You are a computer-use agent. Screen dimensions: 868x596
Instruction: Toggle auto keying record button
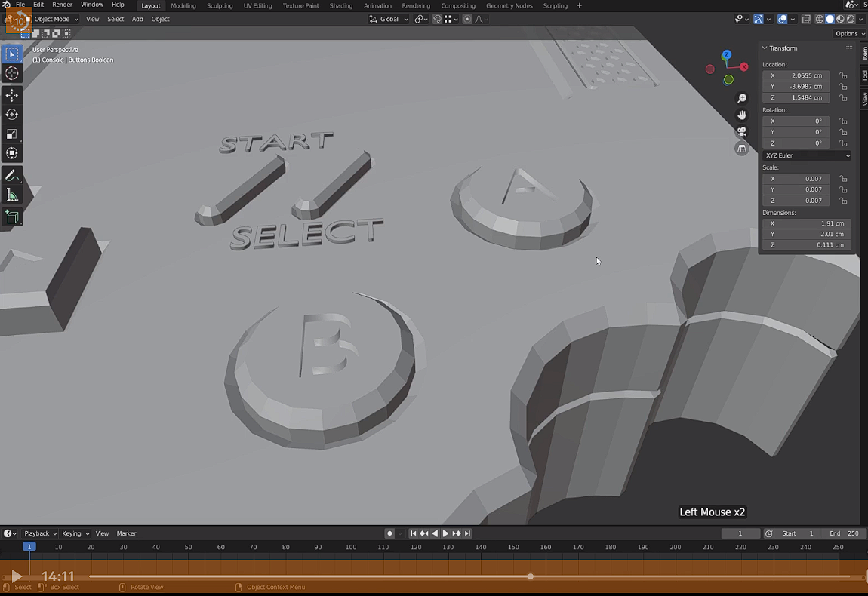click(389, 533)
